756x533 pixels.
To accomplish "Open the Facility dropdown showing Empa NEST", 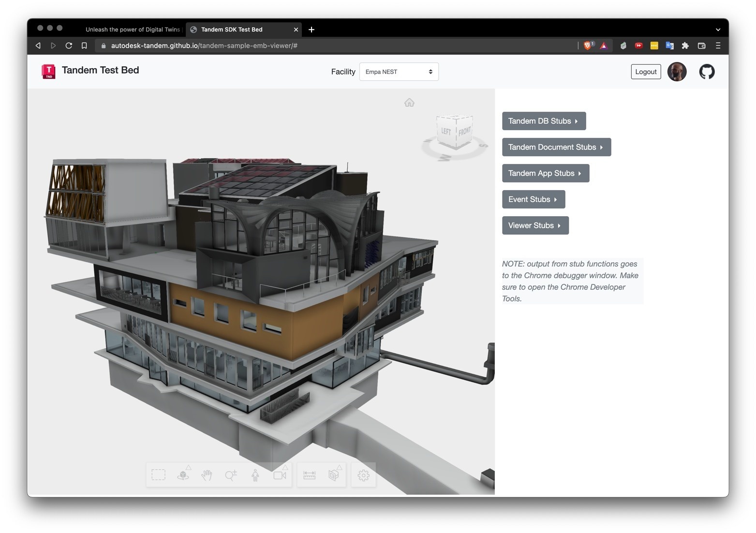I will tap(399, 72).
